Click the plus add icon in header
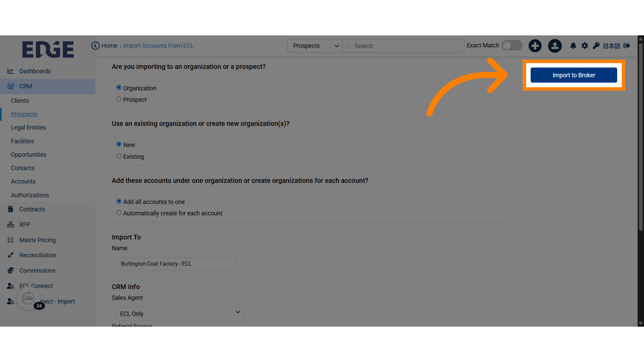 point(535,46)
